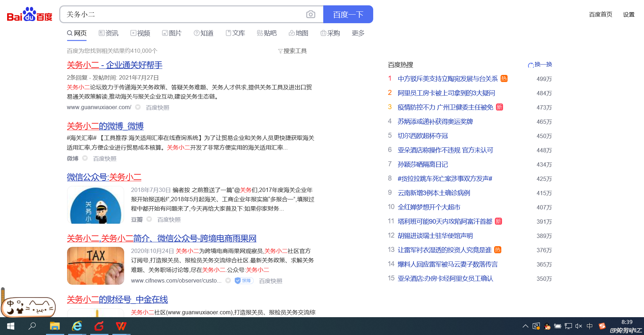Expand arrow next to 微博 source
The image size is (644, 335).
(85, 158)
